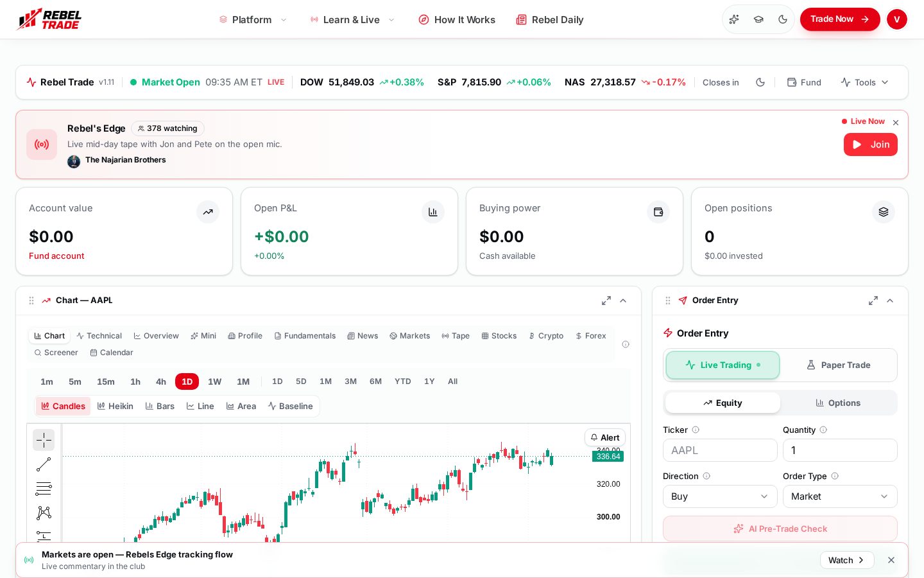Screen dimensions: 924x578
Task: Collapse the Chart AAPL panel
Action: [x=623, y=301]
